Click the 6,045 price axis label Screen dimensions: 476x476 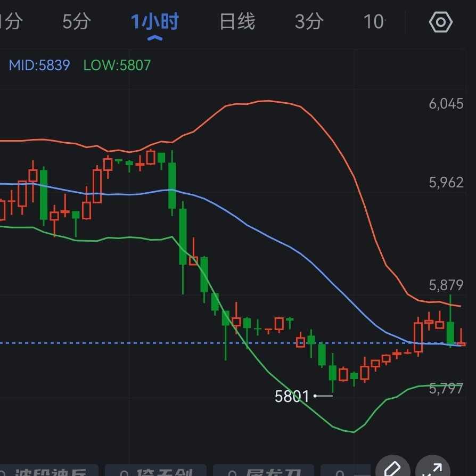tap(446, 104)
